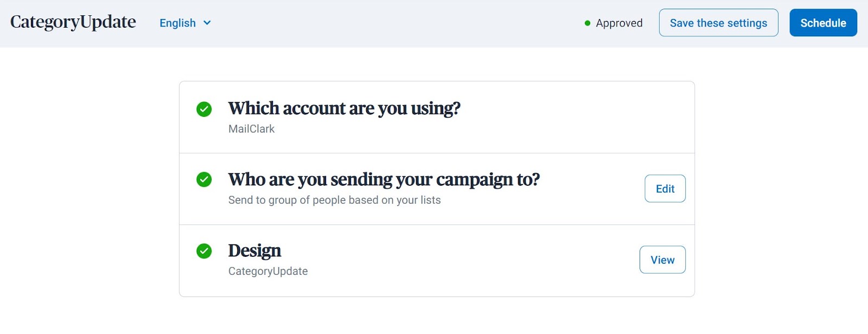Image resolution: width=868 pixels, height=334 pixels.
Task: Edit the campaign recipients
Action: pyautogui.click(x=665, y=188)
